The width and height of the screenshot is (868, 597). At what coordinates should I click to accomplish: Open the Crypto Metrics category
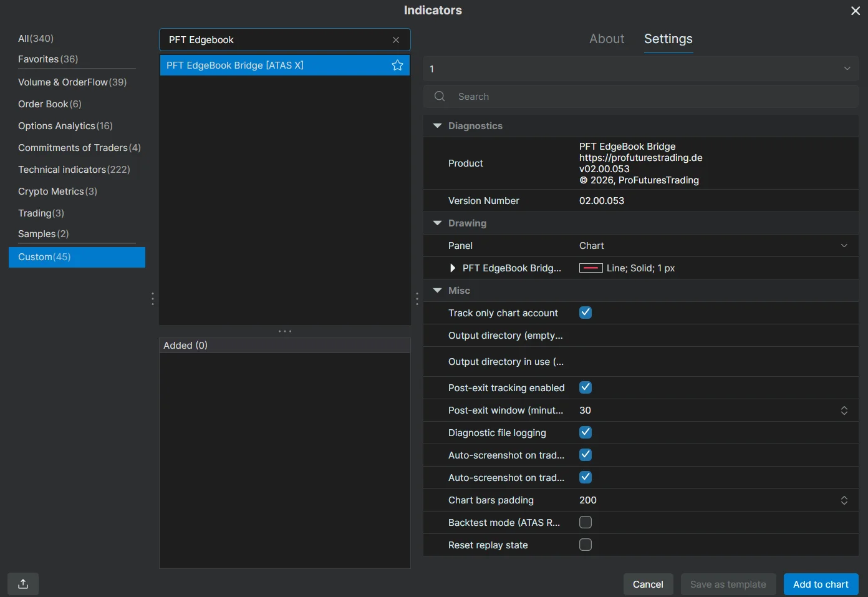[57, 192]
